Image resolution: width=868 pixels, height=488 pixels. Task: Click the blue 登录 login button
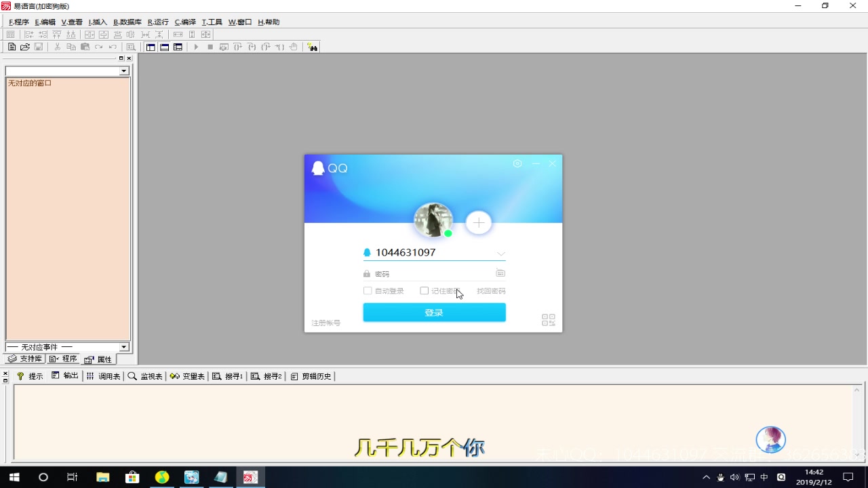point(434,312)
